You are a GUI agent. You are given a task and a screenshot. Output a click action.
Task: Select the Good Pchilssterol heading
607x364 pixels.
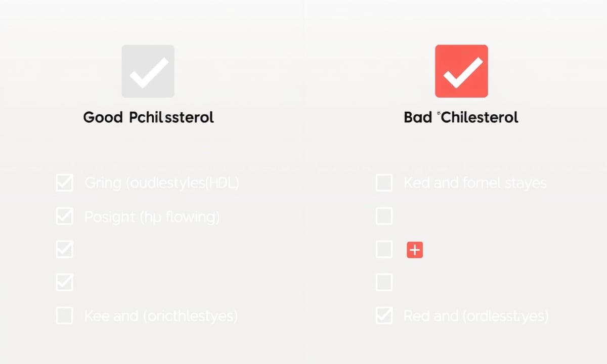pyautogui.click(x=148, y=118)
